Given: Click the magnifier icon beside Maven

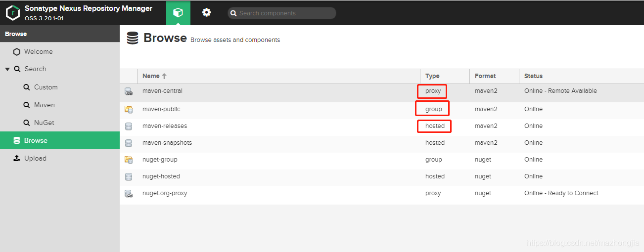Looking at the screenshot, I should point(27,105).
